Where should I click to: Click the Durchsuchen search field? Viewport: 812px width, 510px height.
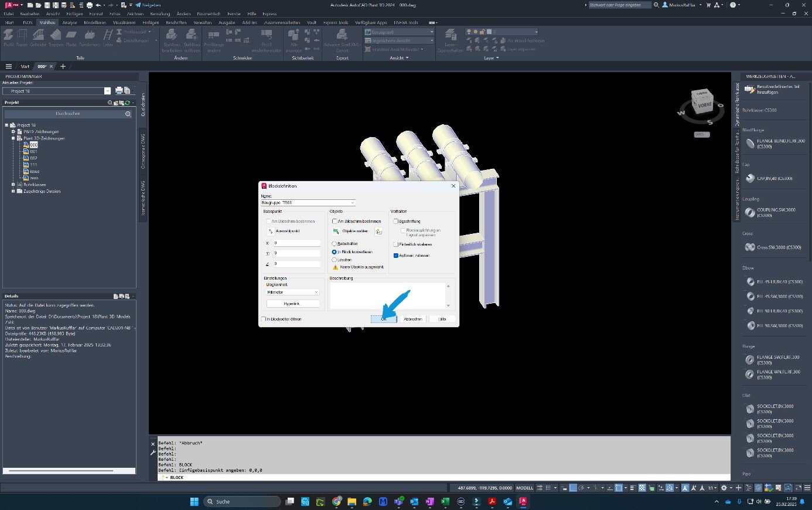pyautogui.click(x=69, y=114)
